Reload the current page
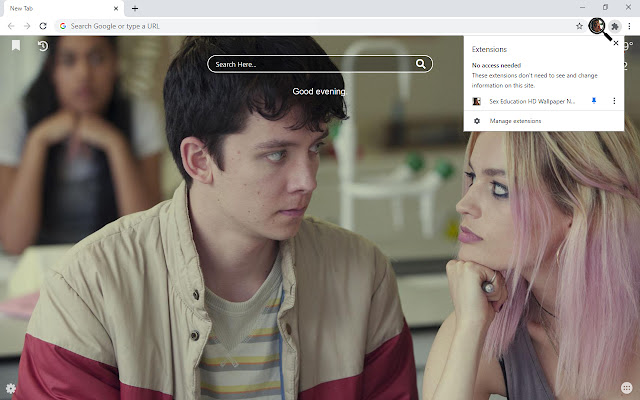 click(x=43, y=26)
